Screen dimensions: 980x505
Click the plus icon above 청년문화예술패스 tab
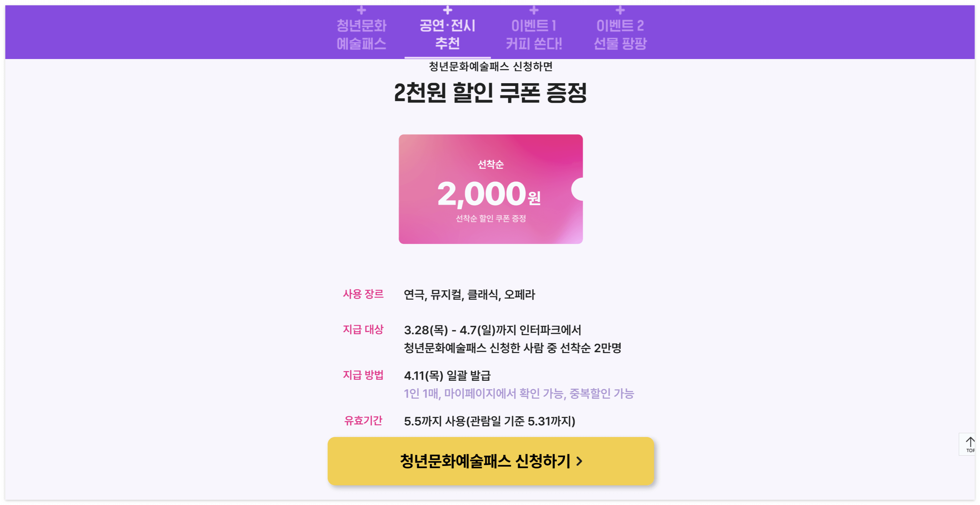point(360,10)
